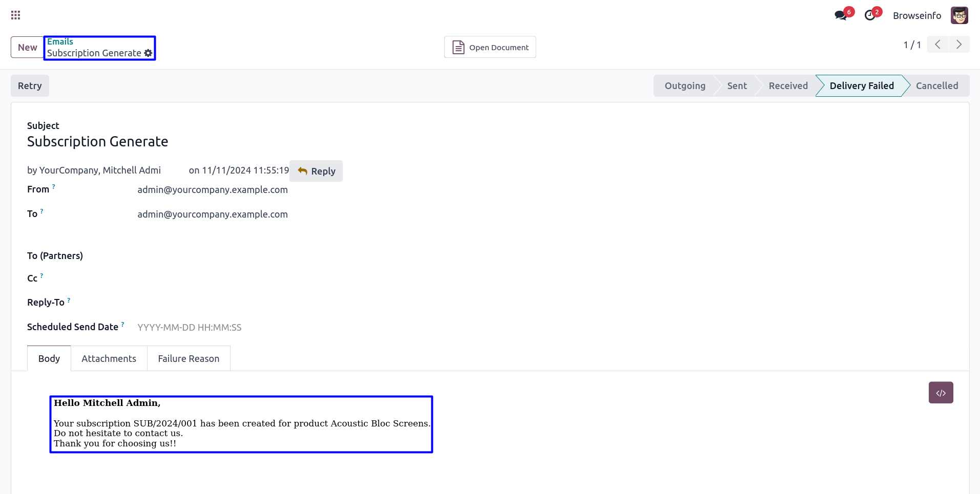
Task: Create a New email record
Action: [27, 47]
